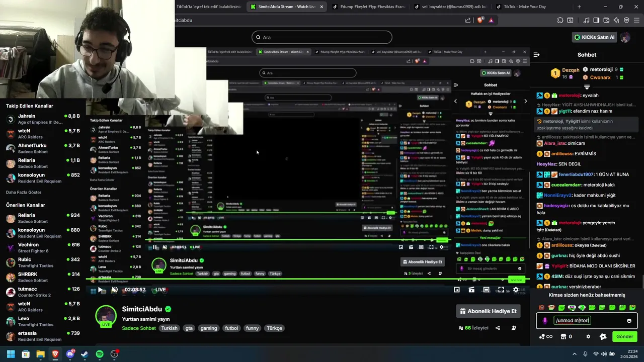Open the browser extensions puzzle icon
This screenshot has width=644, height=362.
pos(560,20)
